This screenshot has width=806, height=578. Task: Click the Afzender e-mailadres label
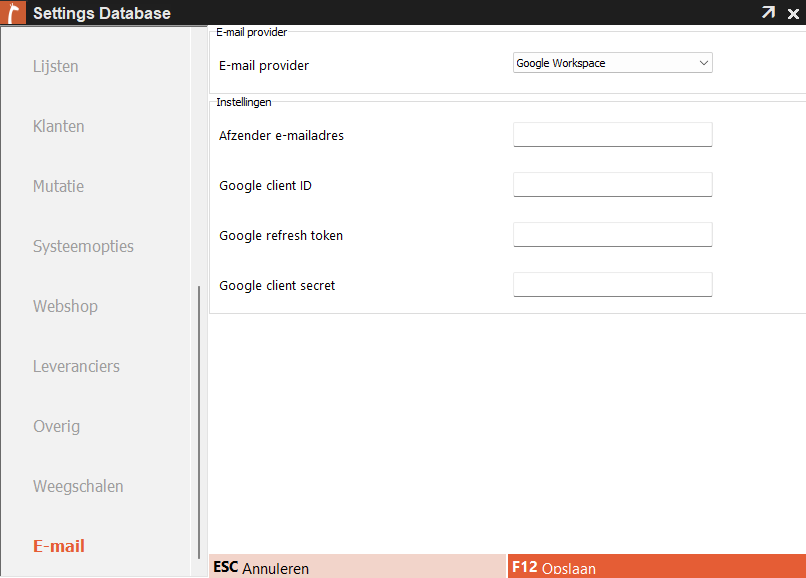coord(281,135)
